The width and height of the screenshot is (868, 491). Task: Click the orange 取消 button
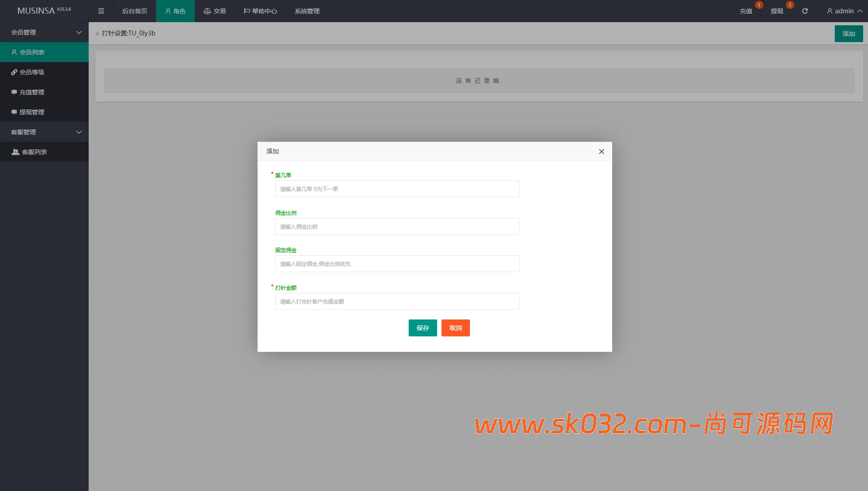click(455, 328)
